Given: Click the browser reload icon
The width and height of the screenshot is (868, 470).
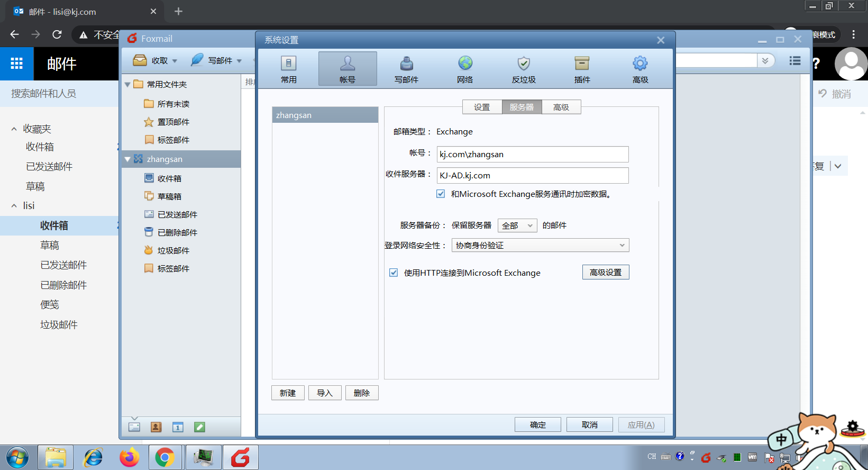Looking at the screenshot, I should [x=57, y=34].
